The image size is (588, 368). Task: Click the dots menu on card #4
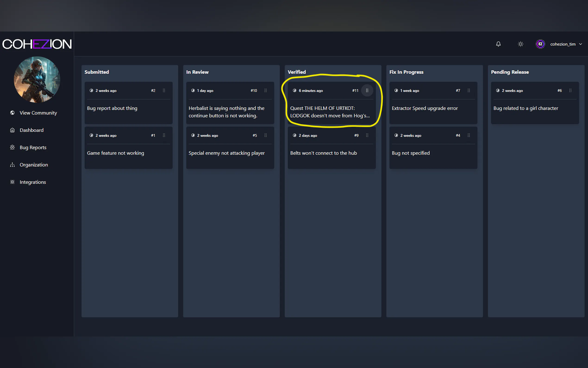tap(469, 135)
